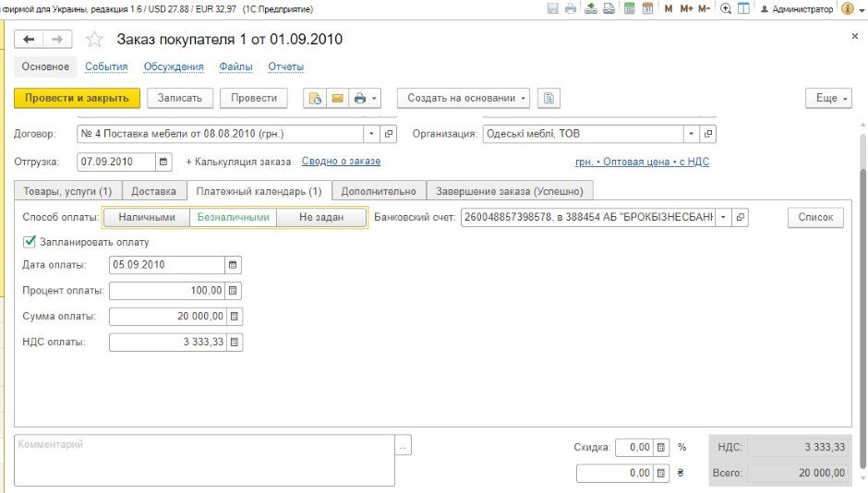Click the back navigation arrow
Viewport: 868px width, 493px height.
tap(30, 40)
